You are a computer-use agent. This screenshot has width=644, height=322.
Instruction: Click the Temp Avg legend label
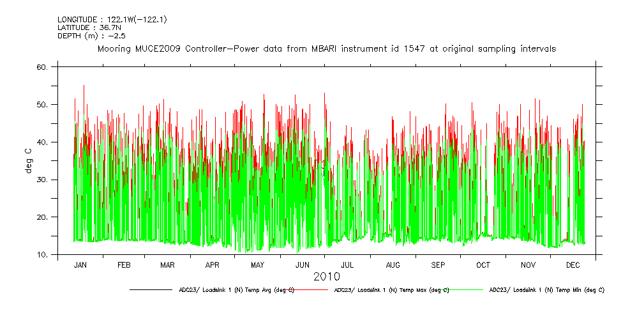pos(236,289)
